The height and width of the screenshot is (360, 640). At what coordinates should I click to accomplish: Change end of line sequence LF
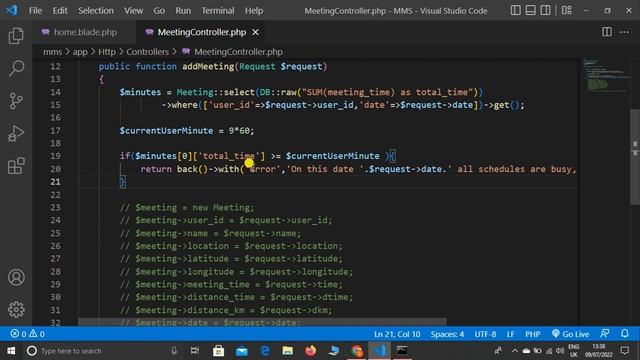510,334
